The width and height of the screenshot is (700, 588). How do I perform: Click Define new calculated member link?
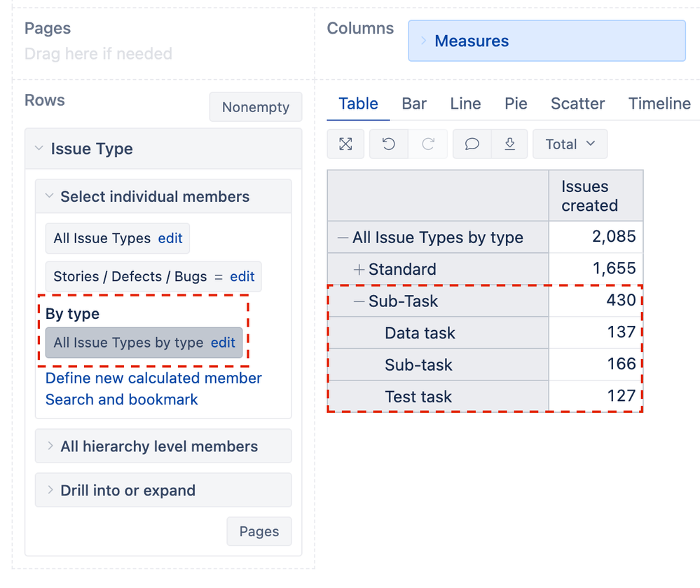153,378
